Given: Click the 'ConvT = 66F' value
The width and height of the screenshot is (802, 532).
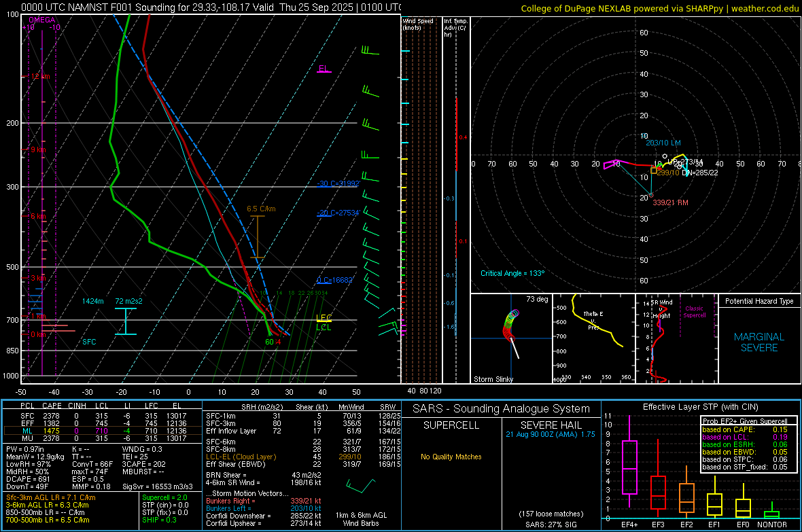Looking at the screenshot, I should click(93, 465).
